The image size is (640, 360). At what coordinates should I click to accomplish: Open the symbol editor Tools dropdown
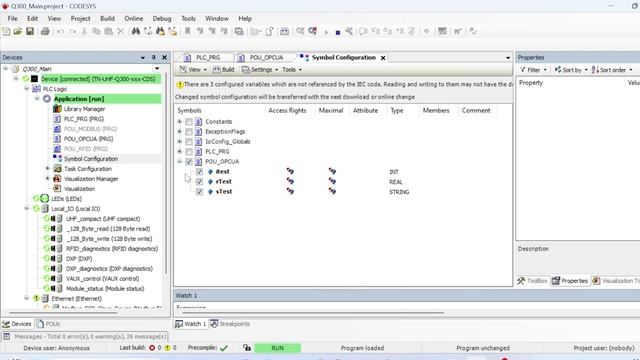click(x=292, y=70)
